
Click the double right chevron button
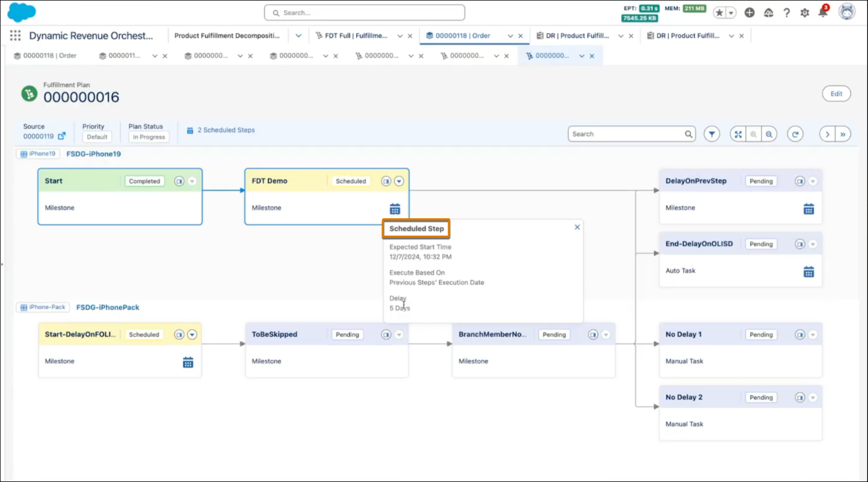pos(843,134)
